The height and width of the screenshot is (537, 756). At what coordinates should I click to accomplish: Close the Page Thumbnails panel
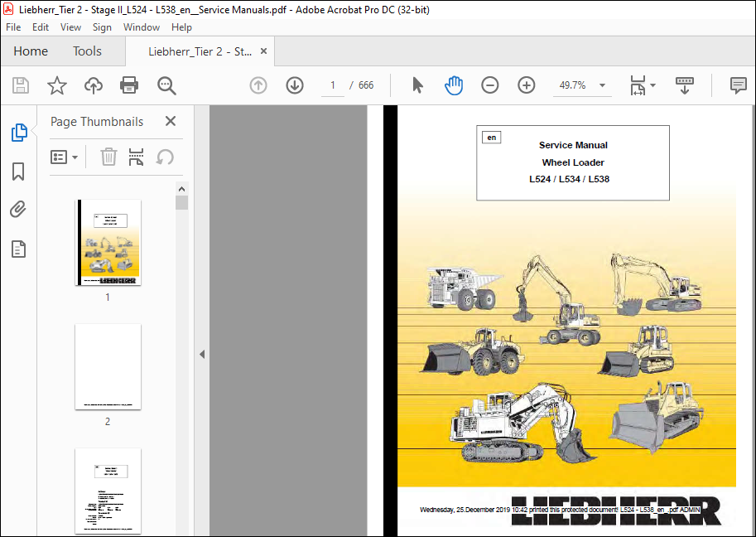pos(171,121)
